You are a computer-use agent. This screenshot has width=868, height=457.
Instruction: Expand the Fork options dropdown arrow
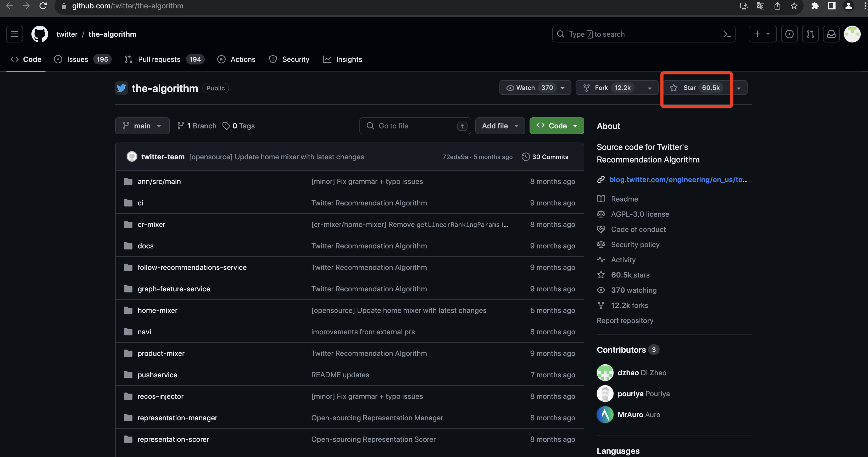(649, 88)
